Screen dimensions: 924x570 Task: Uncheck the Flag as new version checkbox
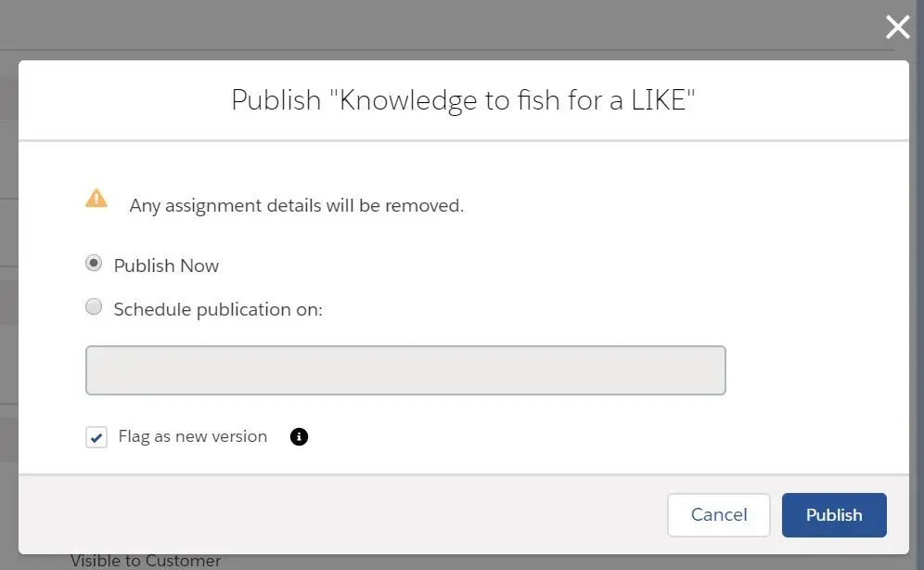[x=96, y=437]
